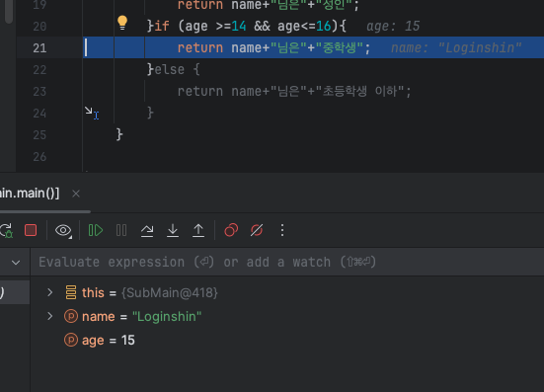
Task: Click the Step Into down-arrow icon
Action: coord(173,230)
